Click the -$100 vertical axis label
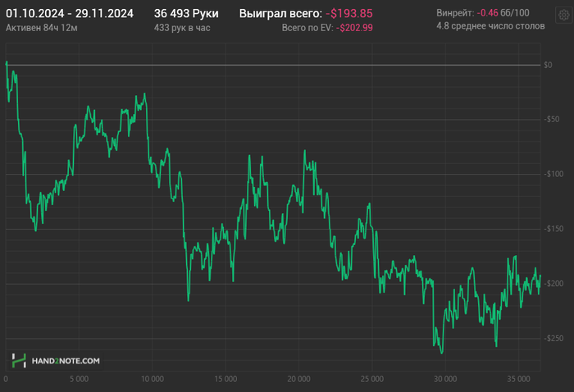Image resolution: width=574 pixels, height=392 pixels. tap(555, 174)
